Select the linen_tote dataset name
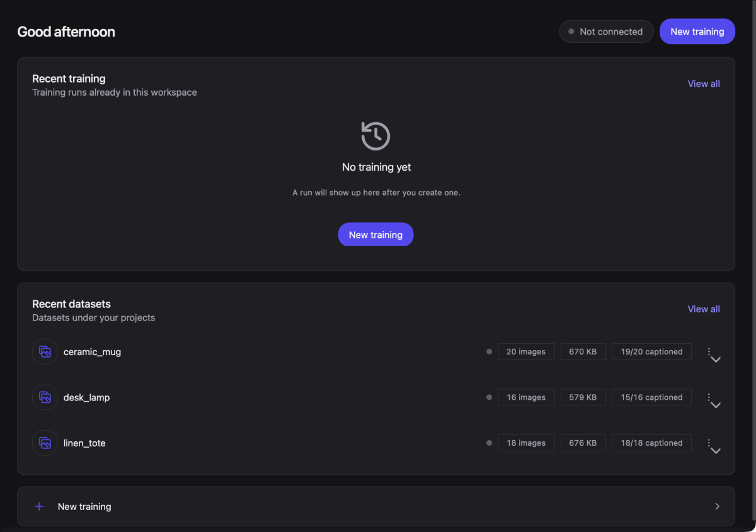756x532 pixels. click(x=84, y=443)
